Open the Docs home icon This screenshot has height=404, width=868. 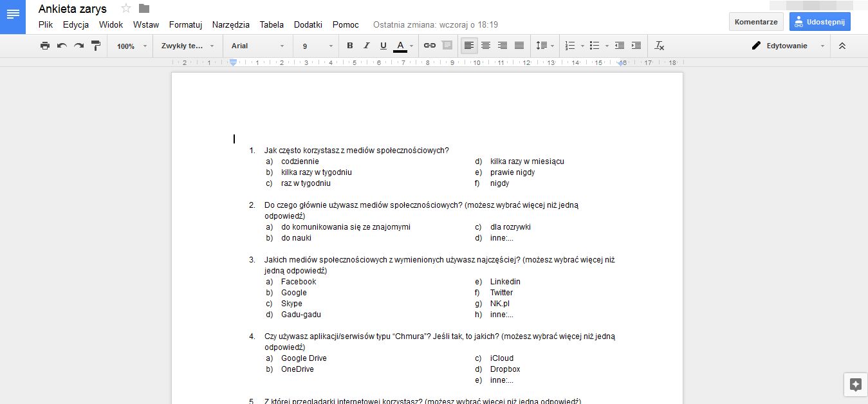tap(13, 17)
